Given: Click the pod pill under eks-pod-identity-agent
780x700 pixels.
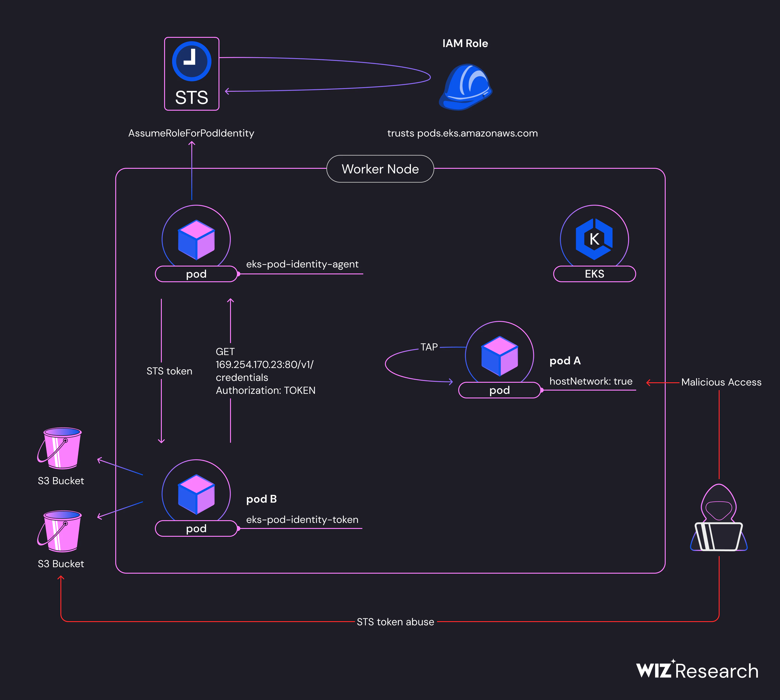Looking at the screenshot, I should pos(196,274).
